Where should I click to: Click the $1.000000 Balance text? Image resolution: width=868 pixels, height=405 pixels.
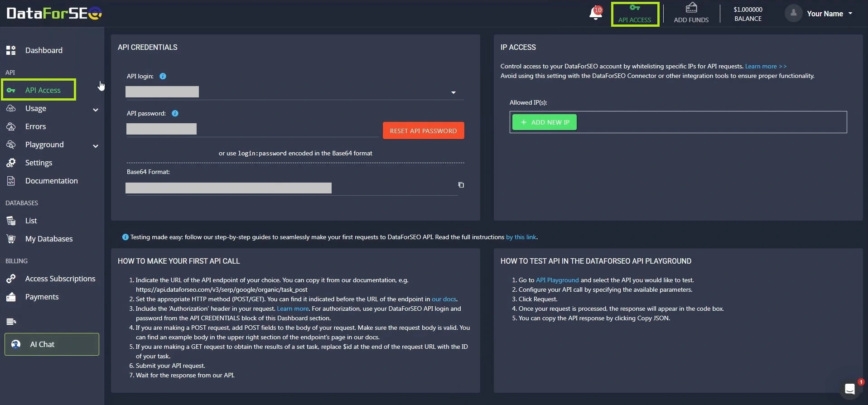[x=748, y=14]
